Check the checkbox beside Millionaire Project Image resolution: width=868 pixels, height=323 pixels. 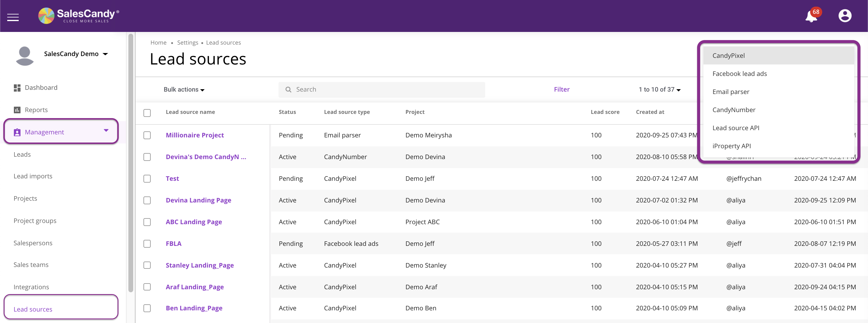(147, 135)
